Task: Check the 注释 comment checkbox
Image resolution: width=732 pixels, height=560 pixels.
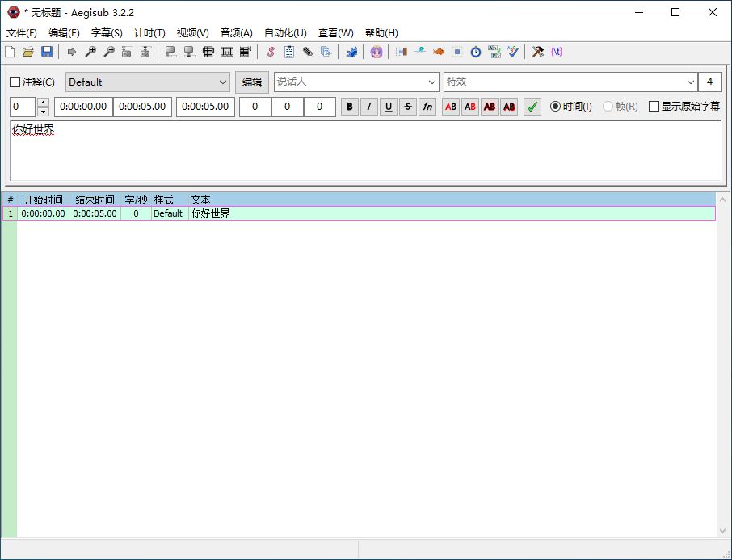Action: (x=14, y=82)
